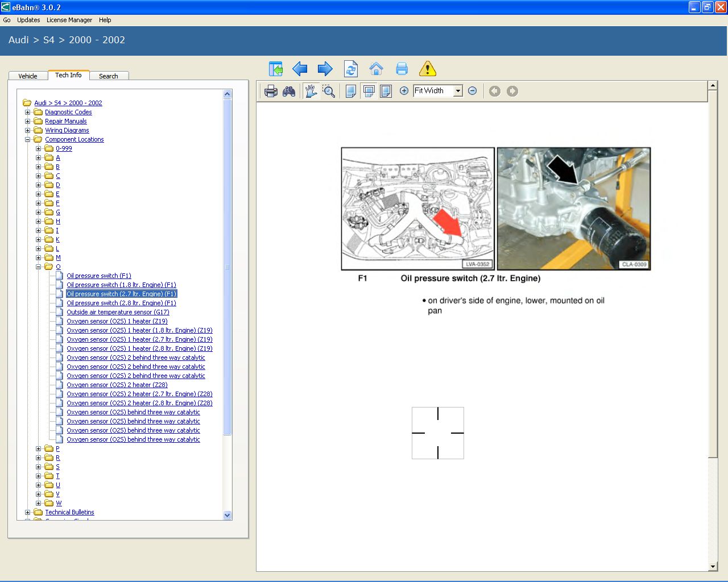This screenshot has width=728, height=582.
Task: Click the oil filter photo image
Action: pos(574,209)
